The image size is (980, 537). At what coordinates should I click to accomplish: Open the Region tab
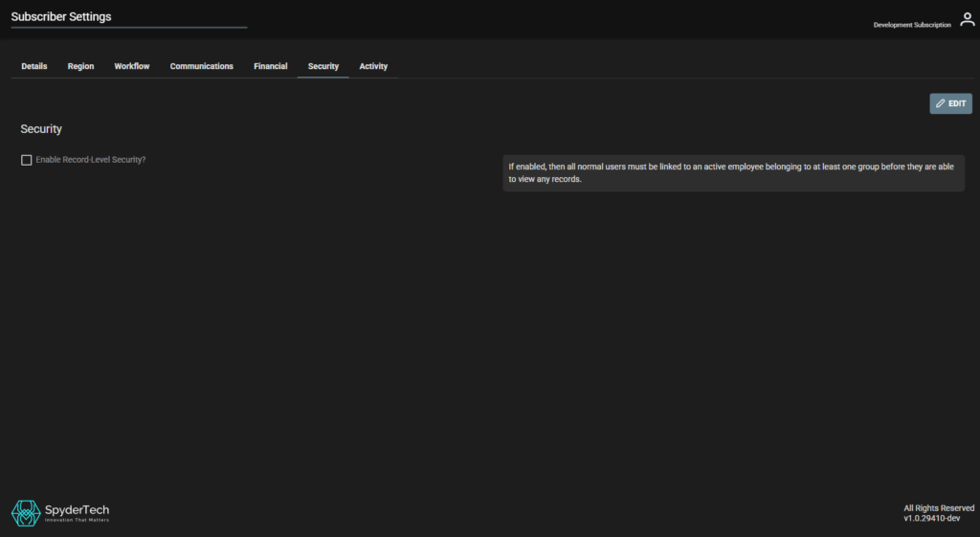pyautogui.click(x=80, y=66)
